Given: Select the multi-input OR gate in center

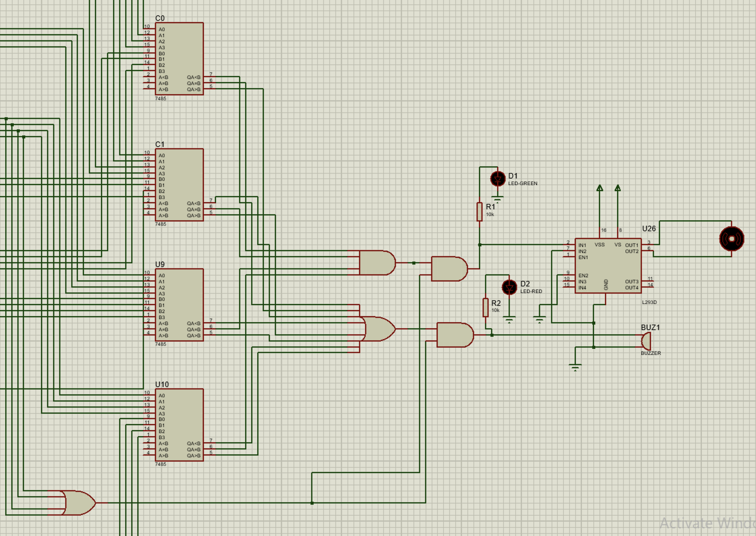Looking at the screenshot, I should [x=378, y=329].
